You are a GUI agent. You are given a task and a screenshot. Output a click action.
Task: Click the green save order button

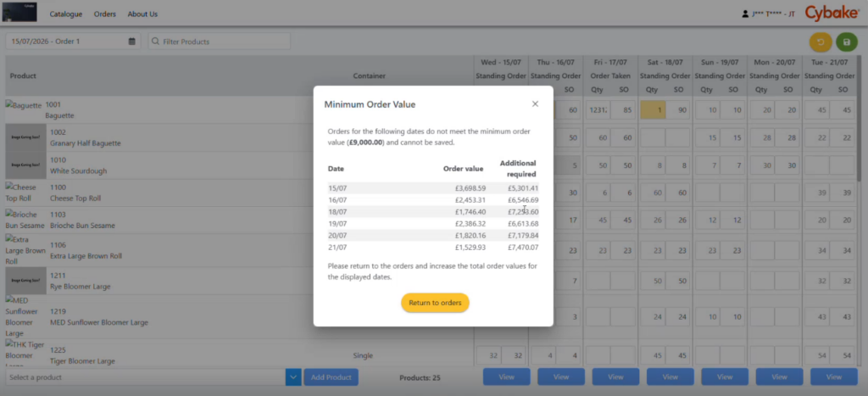(x=847, y=42)
